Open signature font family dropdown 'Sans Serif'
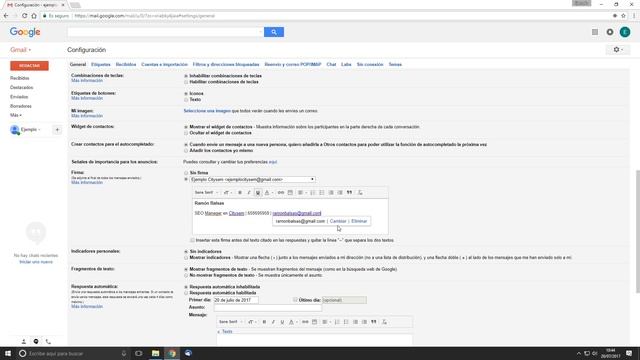640x360 pixels. click(x=206, y=192)
